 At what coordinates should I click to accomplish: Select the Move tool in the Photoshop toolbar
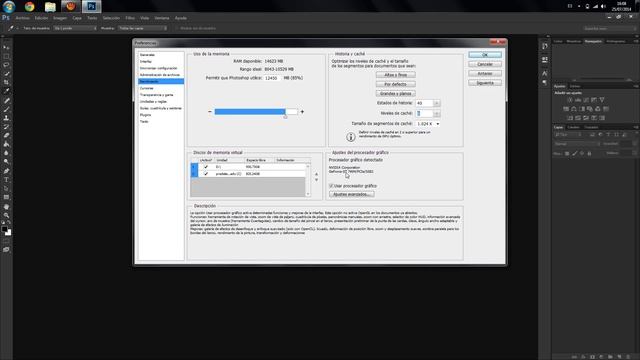pyautogui.click(x=6, y=47)
